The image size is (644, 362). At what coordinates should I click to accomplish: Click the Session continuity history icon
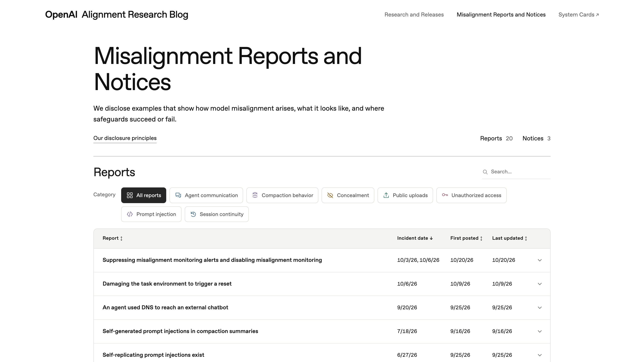tap(193, 214)
